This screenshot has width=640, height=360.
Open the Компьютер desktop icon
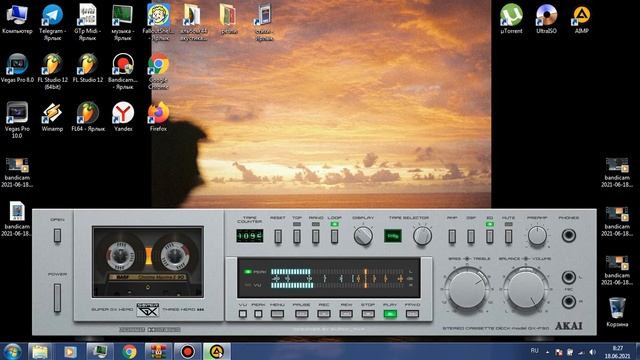[17, 19]
